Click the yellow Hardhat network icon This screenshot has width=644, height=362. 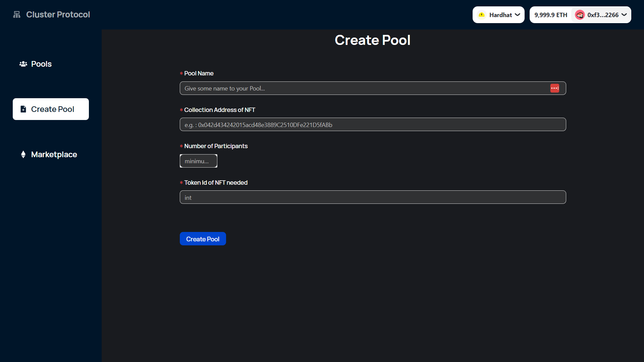pyautogui.click(x=482, y=15)
